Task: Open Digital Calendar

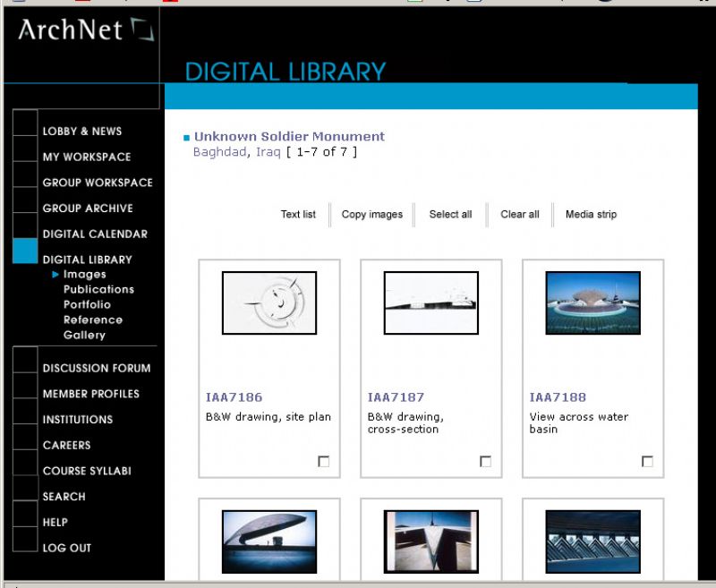Action: pyautogui.click(x=95, y=234)
